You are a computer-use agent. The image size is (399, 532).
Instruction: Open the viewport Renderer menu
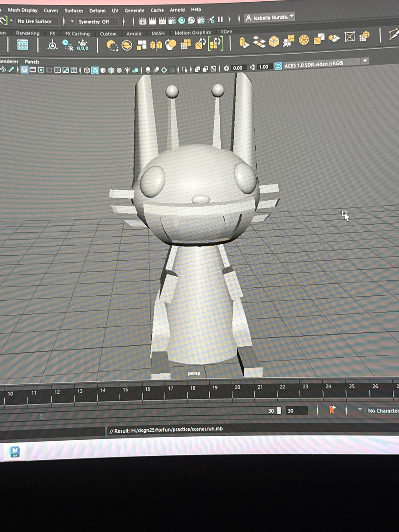[x=9, y=62]
